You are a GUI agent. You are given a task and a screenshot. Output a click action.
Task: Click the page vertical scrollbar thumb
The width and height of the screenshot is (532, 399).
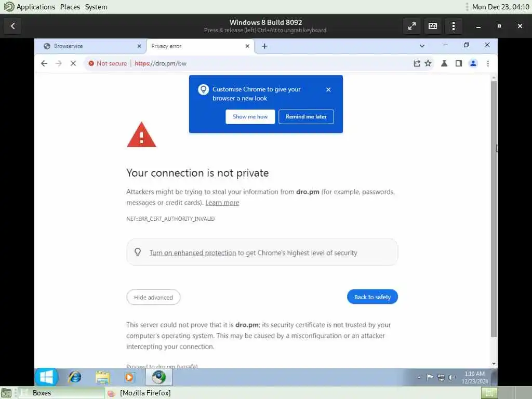(x=494, y=209)
